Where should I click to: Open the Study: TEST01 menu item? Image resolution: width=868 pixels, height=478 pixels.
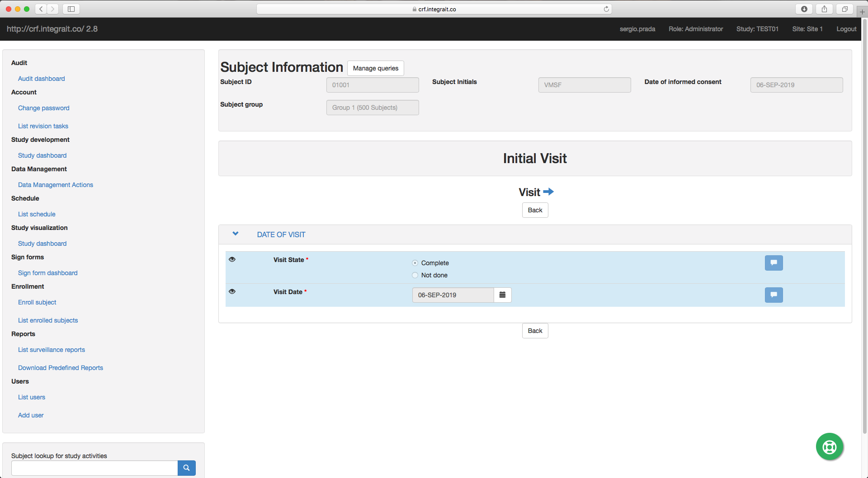757,29
